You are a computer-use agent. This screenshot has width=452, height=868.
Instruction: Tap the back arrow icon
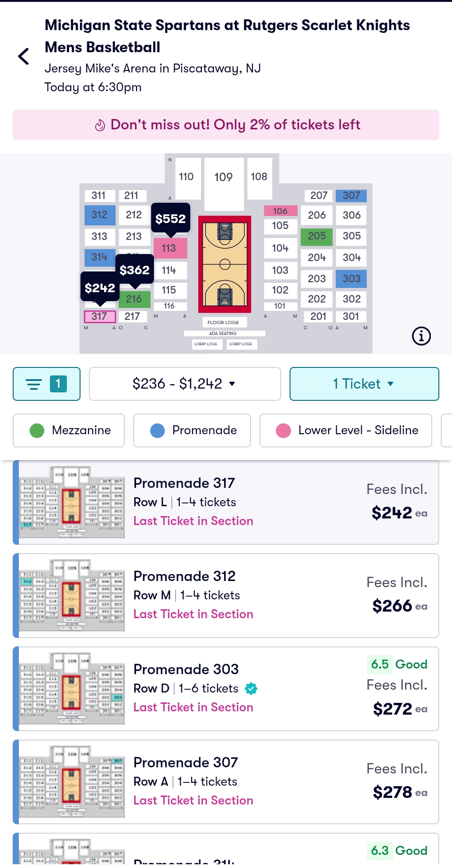[24, 56]
